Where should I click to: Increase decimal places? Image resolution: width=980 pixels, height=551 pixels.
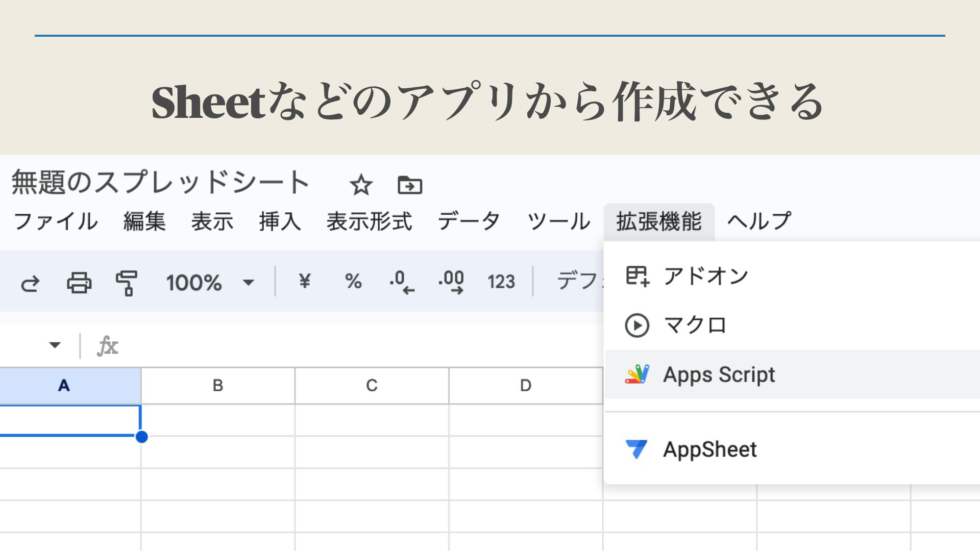451,282
